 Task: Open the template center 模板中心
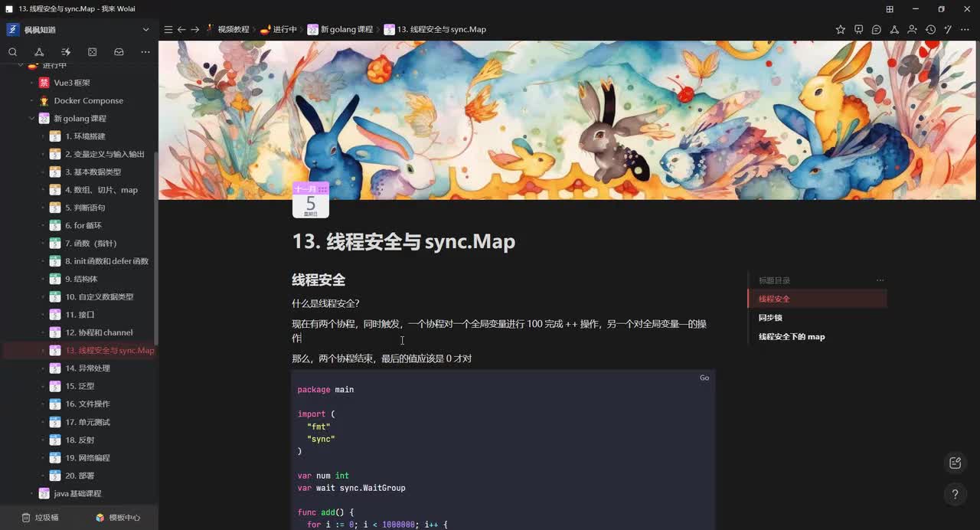click(117, 517)
